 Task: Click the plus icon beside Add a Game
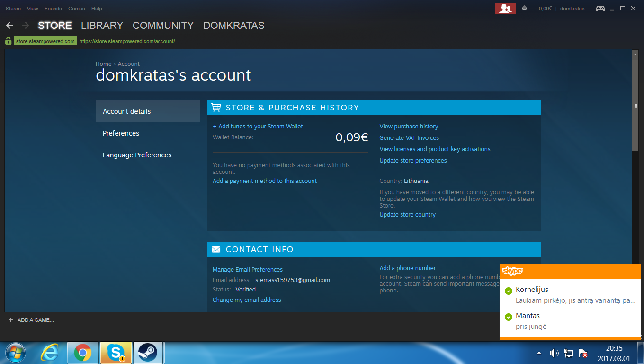point(10,320)
